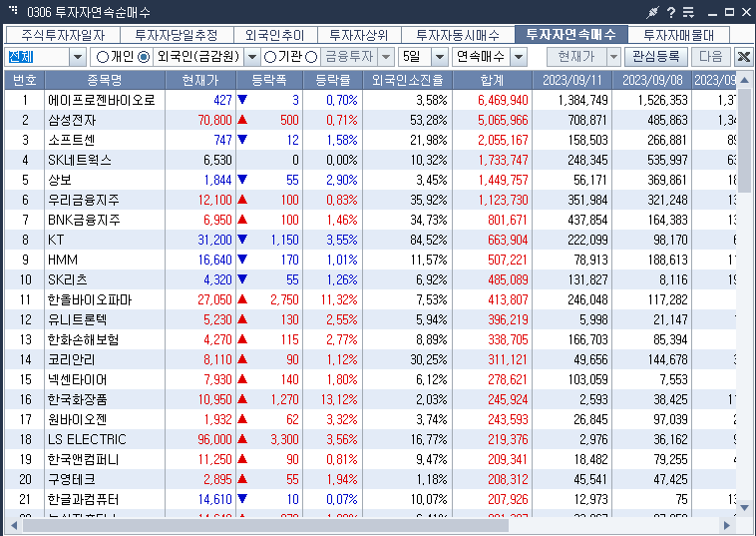The height and width of the screenshot is (536, 756).
Task: Select the 한화손해보험 stock name
Action: tap(83, 340)
